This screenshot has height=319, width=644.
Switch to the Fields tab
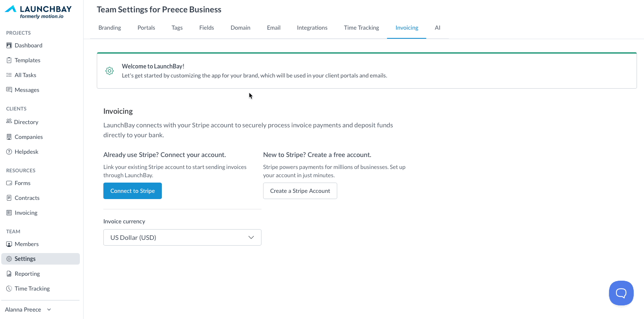point(207,28)
